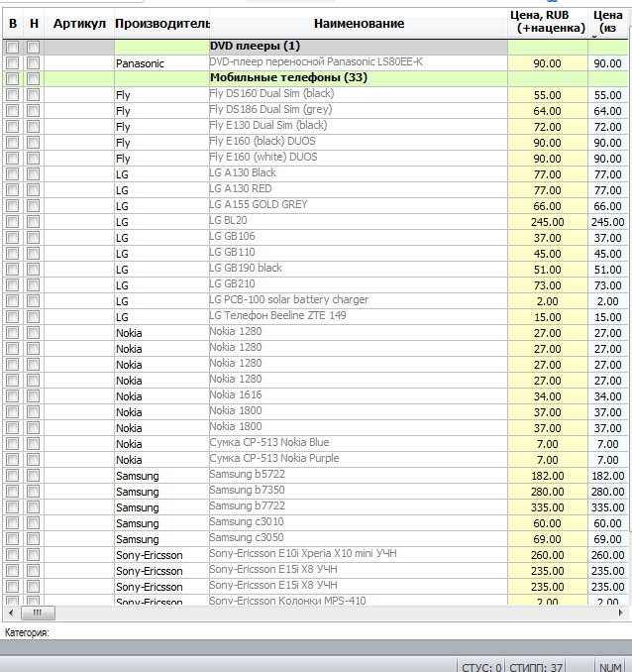
Task: Select LG GB110 item name
Action: pyautogui.click(x=232, y=252)
